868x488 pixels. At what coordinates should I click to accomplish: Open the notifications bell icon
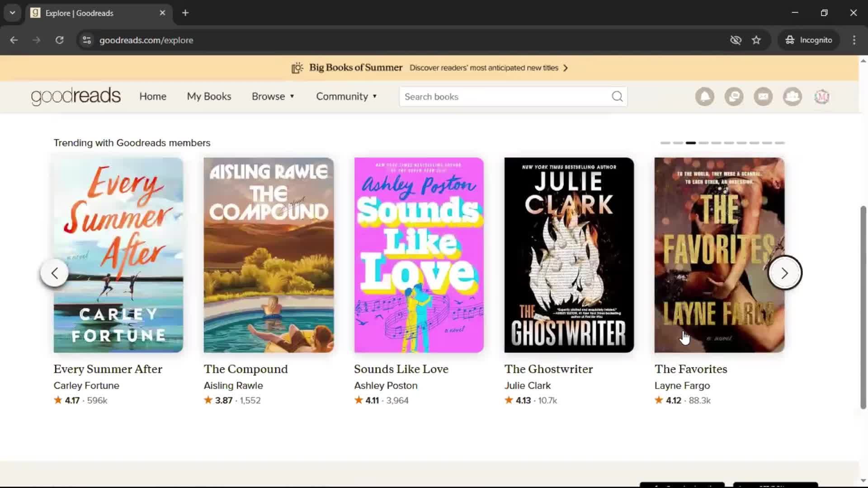[x=704, y=97]
